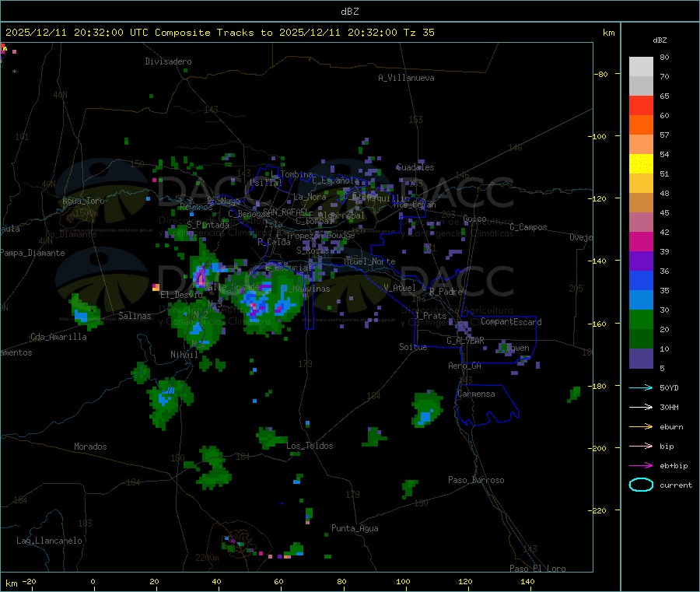Click the '100' tick on bottom axis
The image size is (700, 592).
[403, 581]
